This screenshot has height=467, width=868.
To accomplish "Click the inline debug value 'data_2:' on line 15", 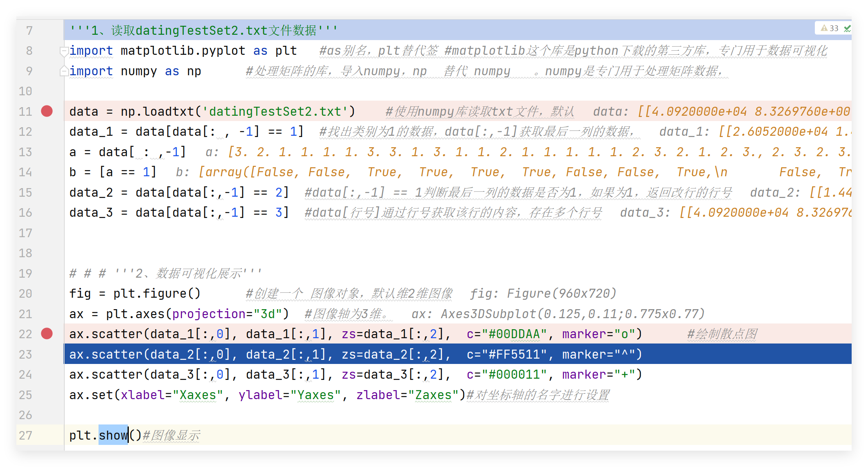I will (x=775, y=193).
